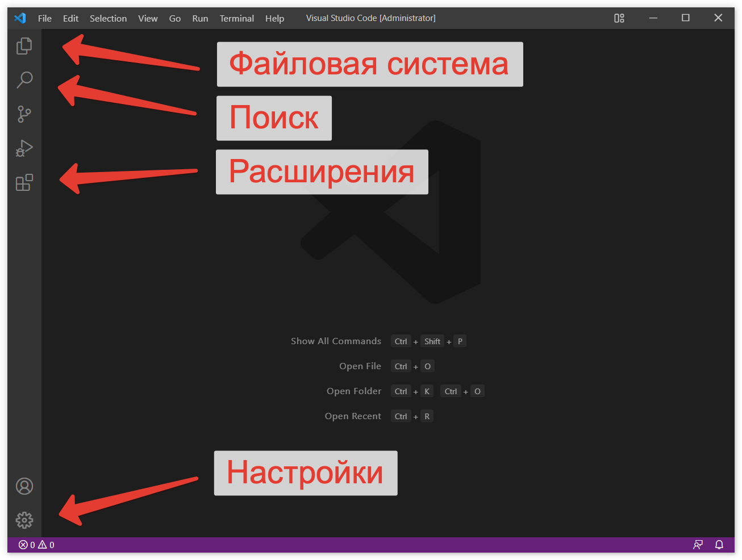Click the Open Recent shortcut entry
742x560 pixels.
[x=353, y=416]
